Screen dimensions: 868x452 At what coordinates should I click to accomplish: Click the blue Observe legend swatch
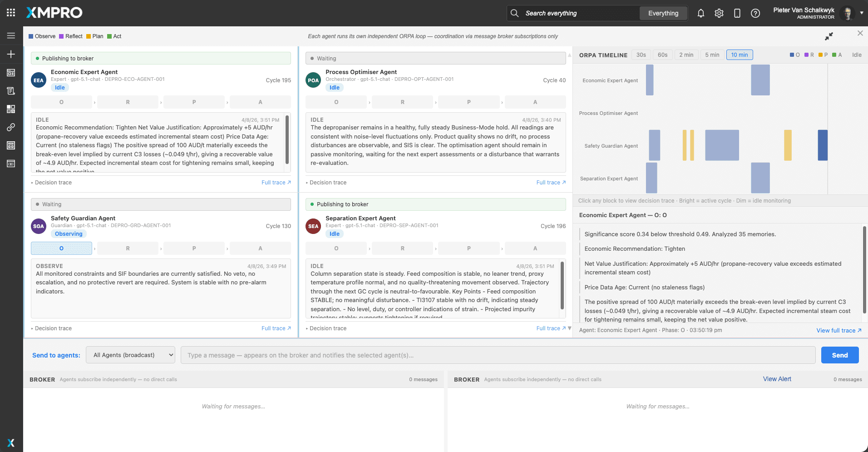tap(31, 36)
